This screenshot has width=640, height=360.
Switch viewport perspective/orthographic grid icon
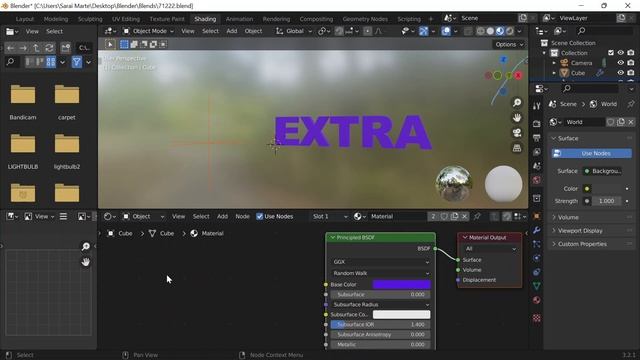(517, 148)
